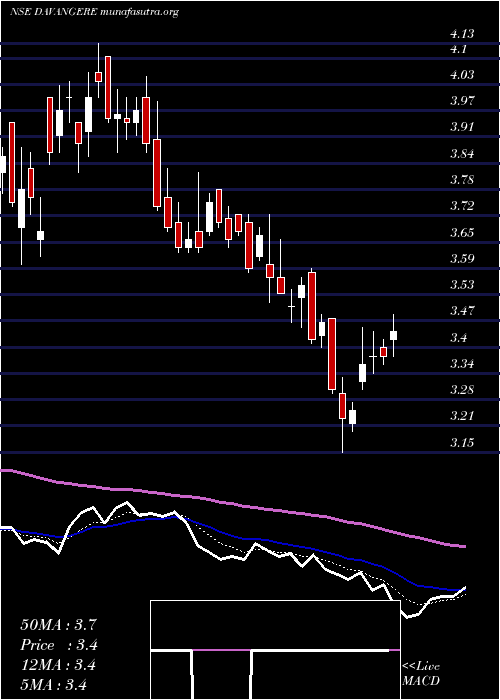Click the <<Live MACD label

[x=421, y=674]
